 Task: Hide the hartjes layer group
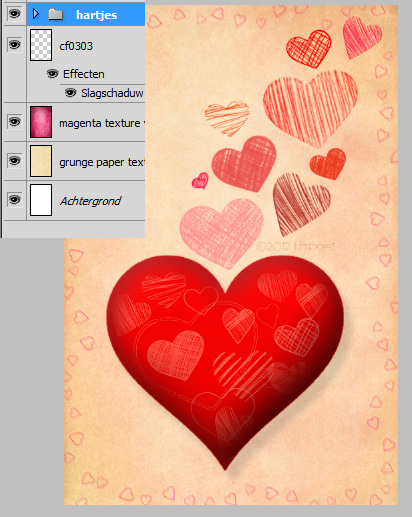point(14,14)
